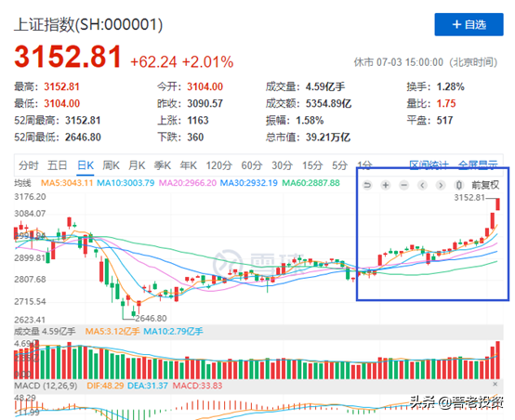Switch to the 15分 chart tab
This screenshot has height=420, width=515.
coord(312,165)
